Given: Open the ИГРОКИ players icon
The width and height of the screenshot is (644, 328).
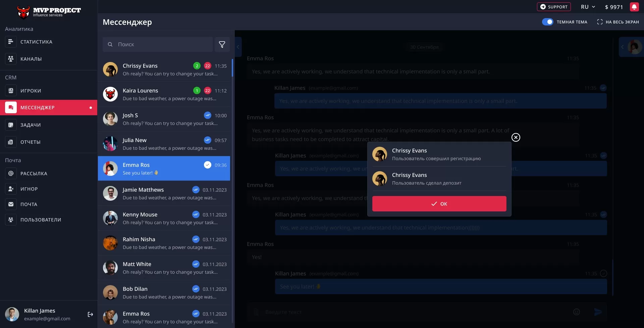Looking at the screenshot, I should coord(11,90).
